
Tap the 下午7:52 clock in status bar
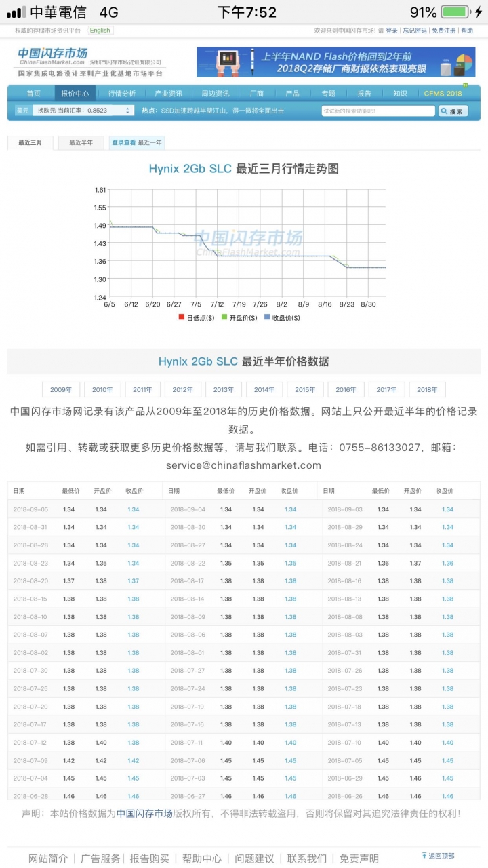tap(247, 12)
